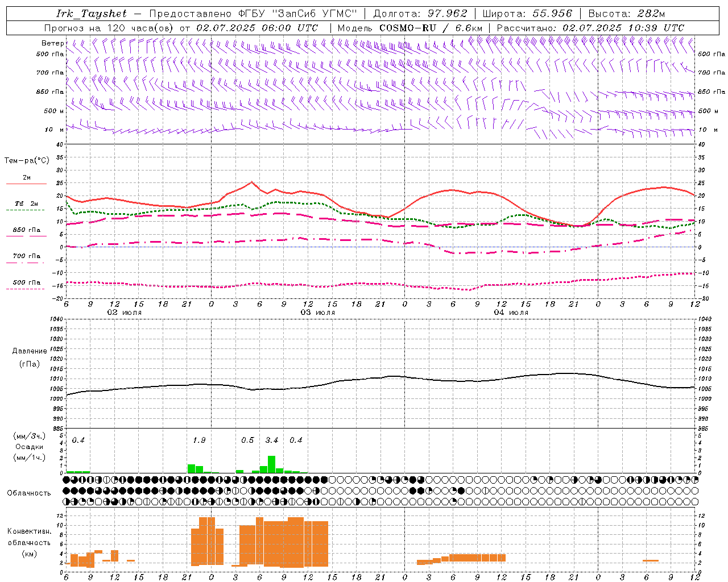Click the Облачность cloud cover row label
The height and width of the screenshot is (582, 728).
[x=29, y=493]
